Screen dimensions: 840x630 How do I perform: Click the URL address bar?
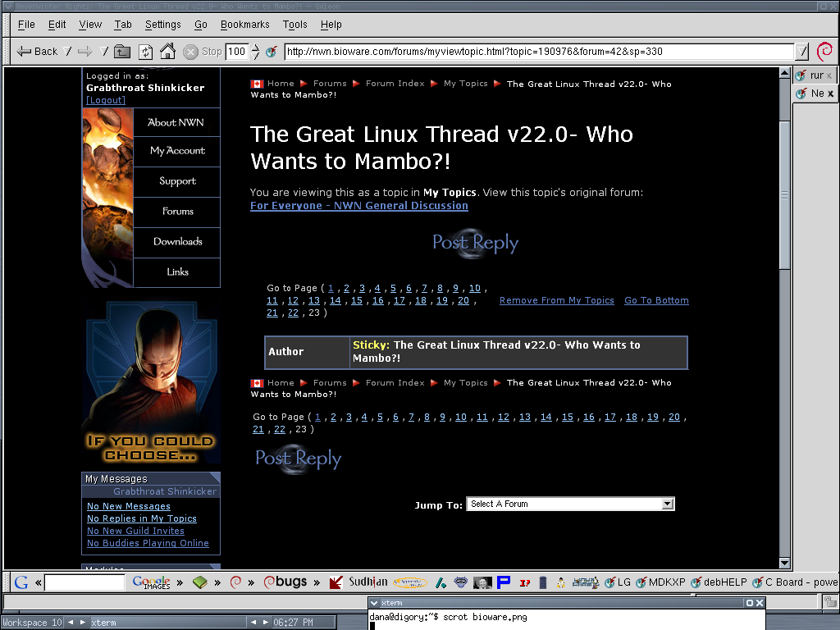(x=538, y=52)
